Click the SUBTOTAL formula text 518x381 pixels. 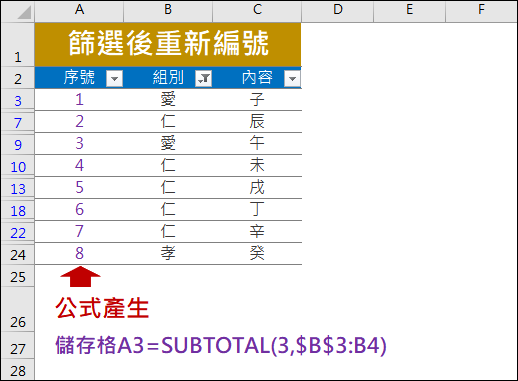[221, 345]
